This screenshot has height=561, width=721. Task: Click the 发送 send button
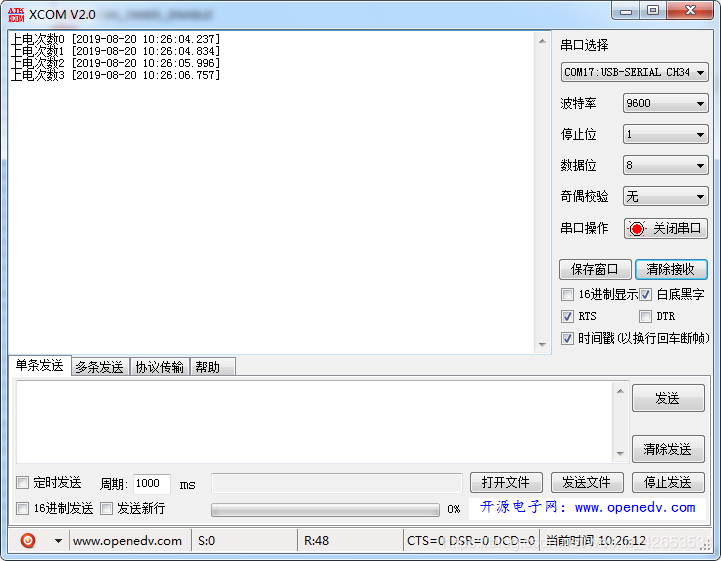[668, 398]
